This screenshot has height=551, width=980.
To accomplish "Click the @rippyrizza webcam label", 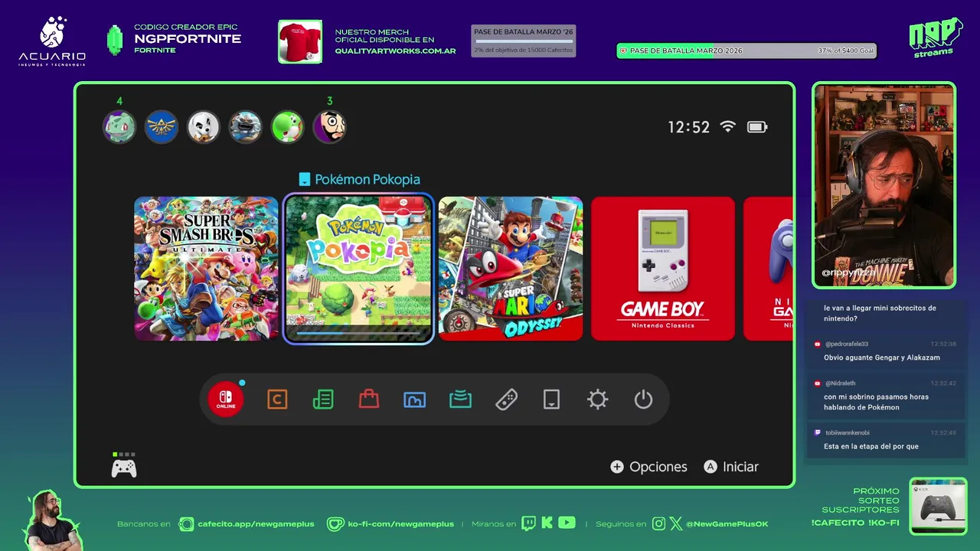I will pos(849,272).
